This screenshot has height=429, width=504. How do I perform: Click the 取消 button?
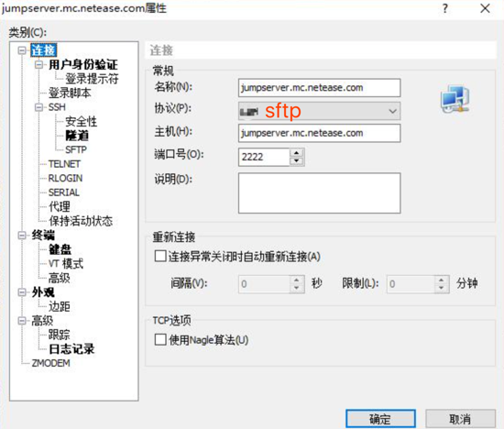click(x=460, y=419)
